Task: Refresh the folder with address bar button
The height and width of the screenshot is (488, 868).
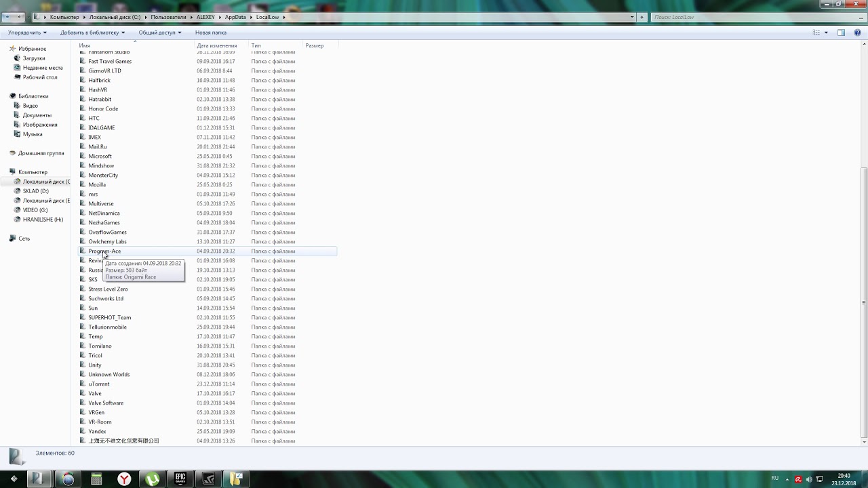Action: (x=642, y=17)
